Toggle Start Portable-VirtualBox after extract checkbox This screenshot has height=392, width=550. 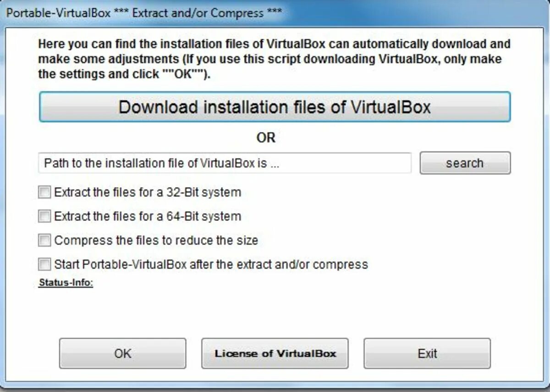tap(44, 265)
